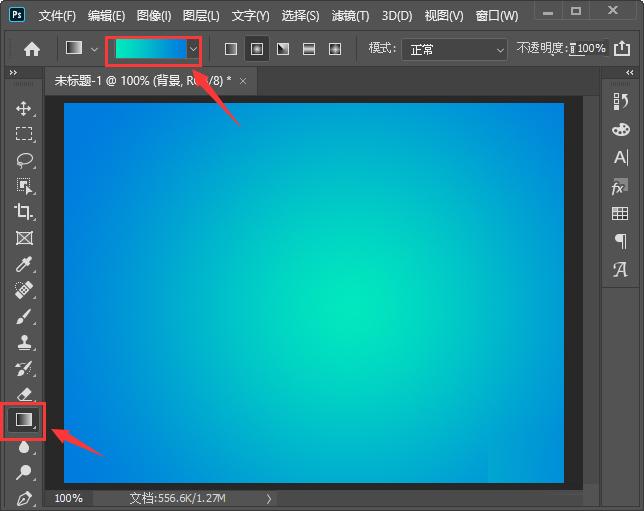644x511 pixels.
Task: Select the Eraser tool
Action: (25, 394)
